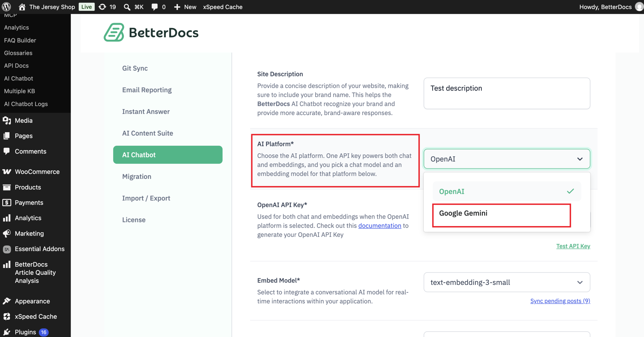The width and height of the screenshot is (644, 337).
Task: Open Pages via its sidebar icon
Action: click(7, 136)
